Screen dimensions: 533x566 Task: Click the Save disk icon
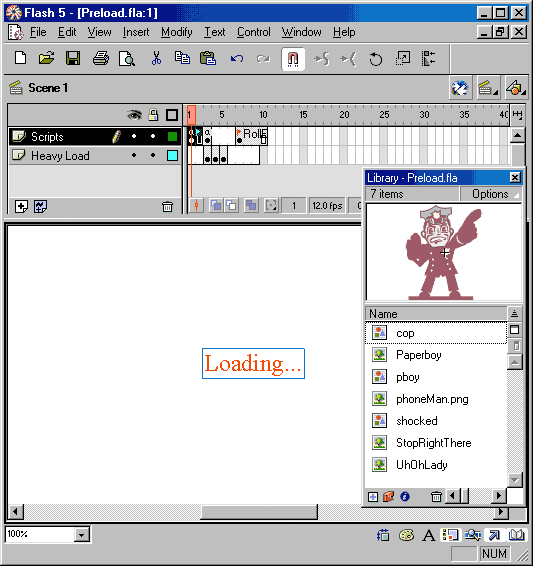tap(73, 58)
